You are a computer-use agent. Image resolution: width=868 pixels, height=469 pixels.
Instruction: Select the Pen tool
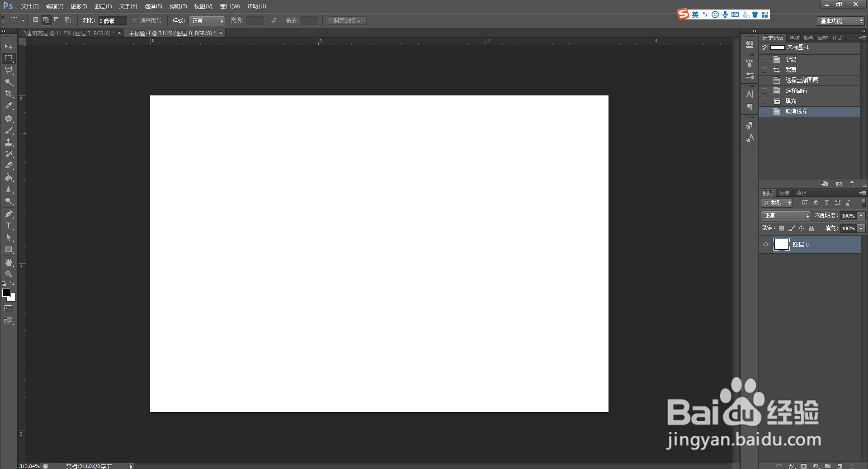[9, 214]
